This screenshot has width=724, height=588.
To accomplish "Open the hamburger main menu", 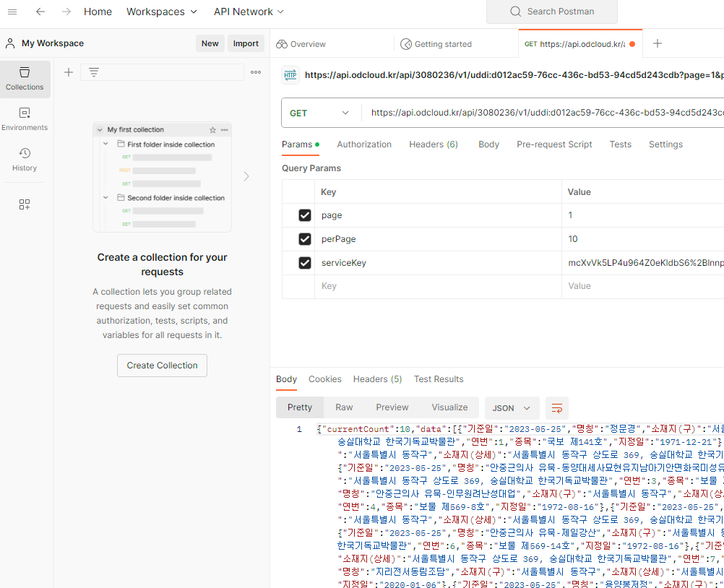I will point(12,12).
